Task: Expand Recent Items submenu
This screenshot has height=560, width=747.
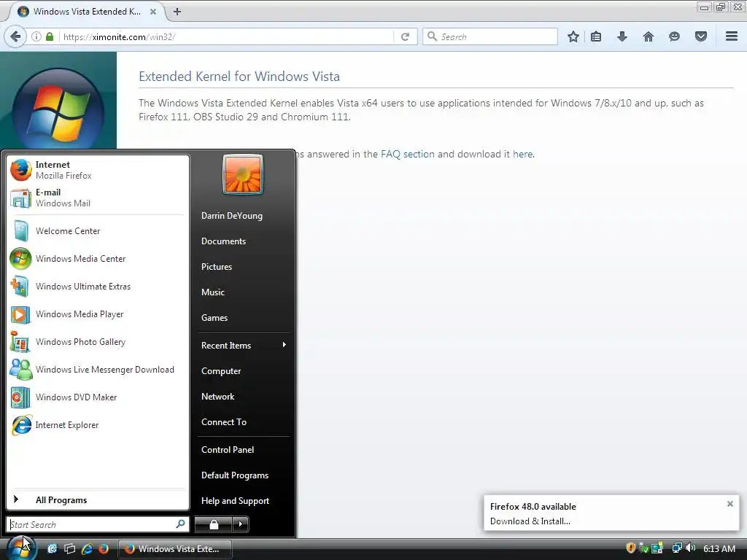Action: [243, 345]
